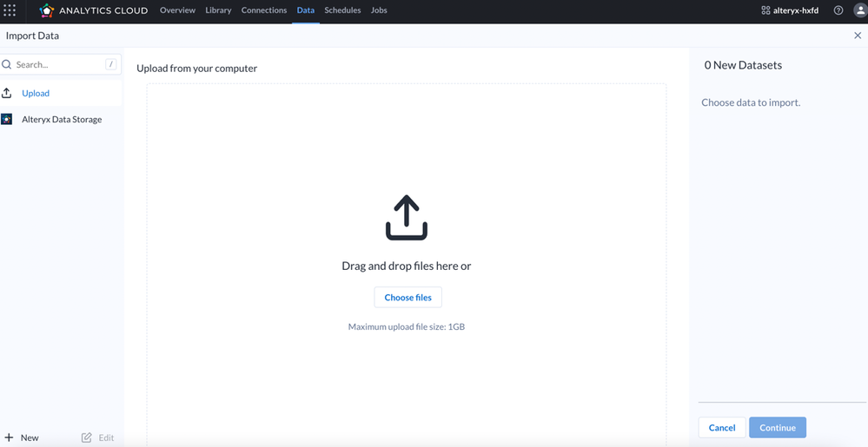
Task: Click the workspace switcher icon beside alteryx-hxfd
Action: click(x=765, y=10)
